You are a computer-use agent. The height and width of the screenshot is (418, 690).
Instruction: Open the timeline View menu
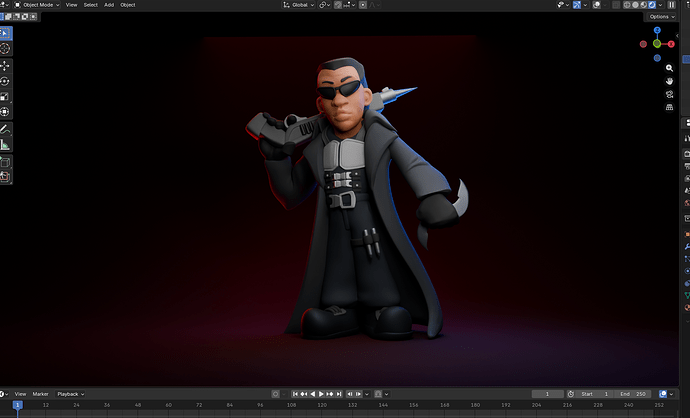point(20,394)
